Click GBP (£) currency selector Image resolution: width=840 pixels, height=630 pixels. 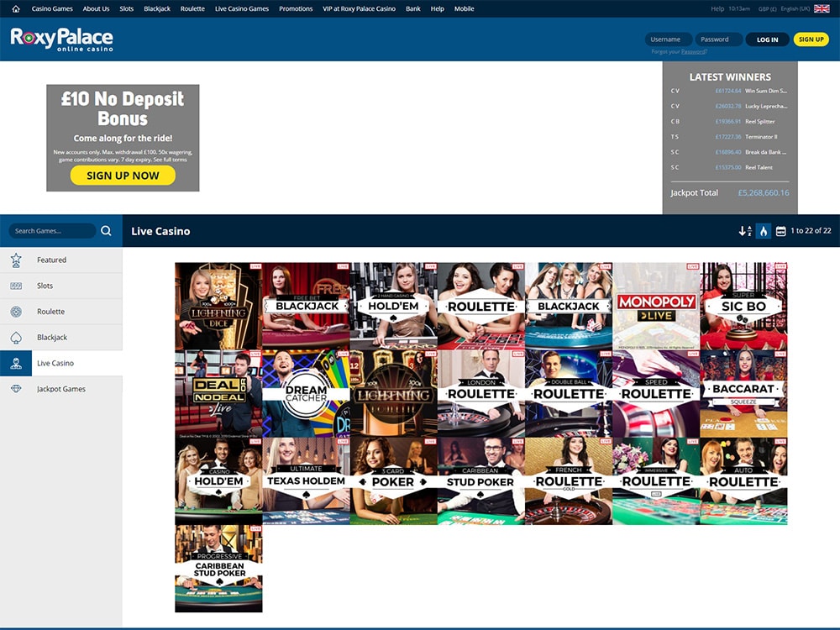767,8
